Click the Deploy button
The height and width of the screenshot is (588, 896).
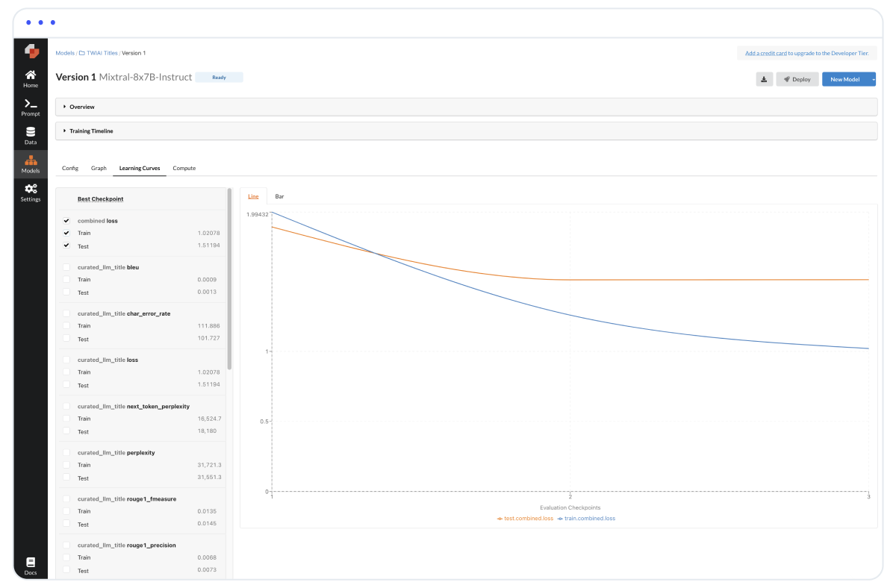[x=797, y=79]
